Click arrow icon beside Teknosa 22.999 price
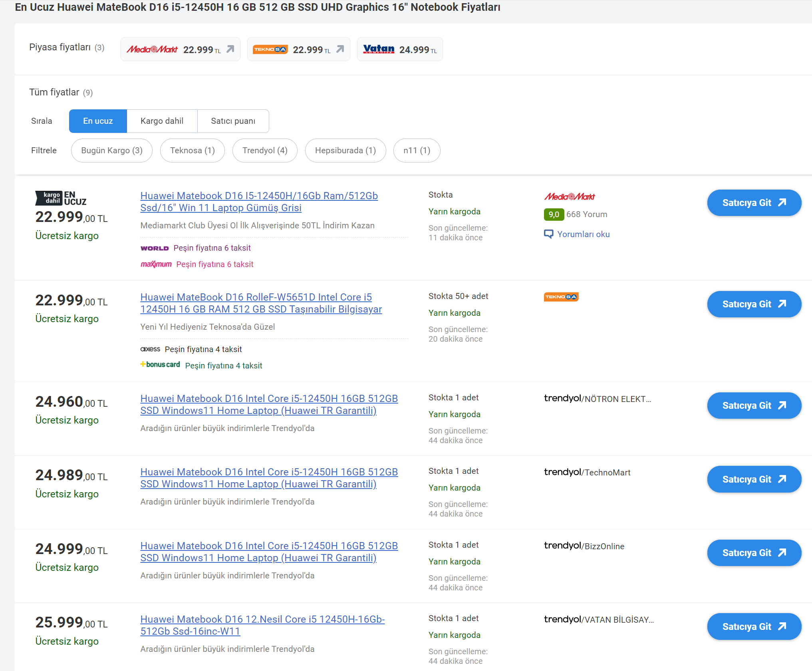 click(340, 49)
